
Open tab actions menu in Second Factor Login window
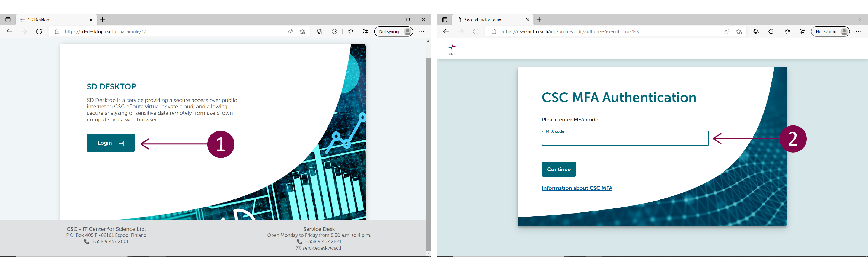pos(445,20)
